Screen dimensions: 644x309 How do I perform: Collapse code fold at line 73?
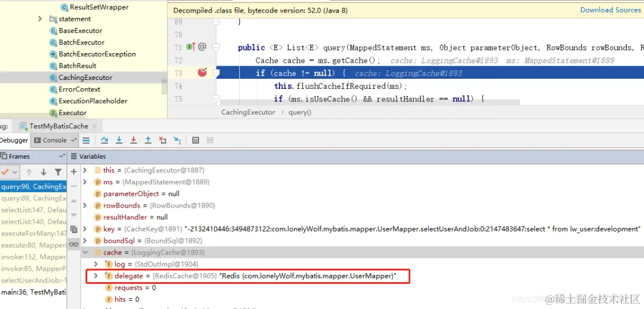pos(216,73)
